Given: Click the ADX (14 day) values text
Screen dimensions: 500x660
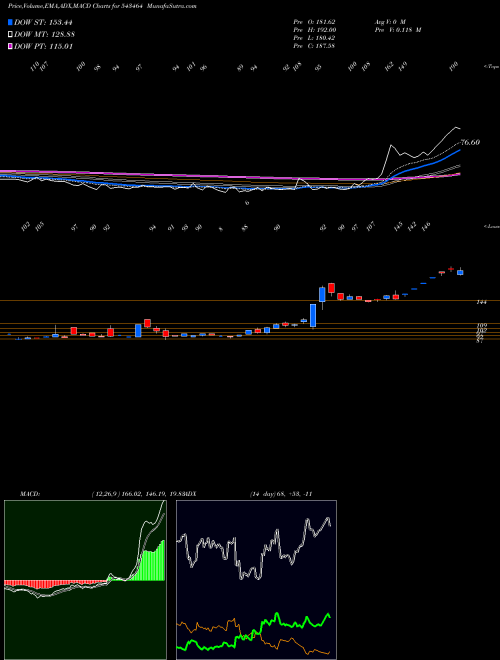Looking at the screenshot, I should pyautogui.click(x=281, y=494).
